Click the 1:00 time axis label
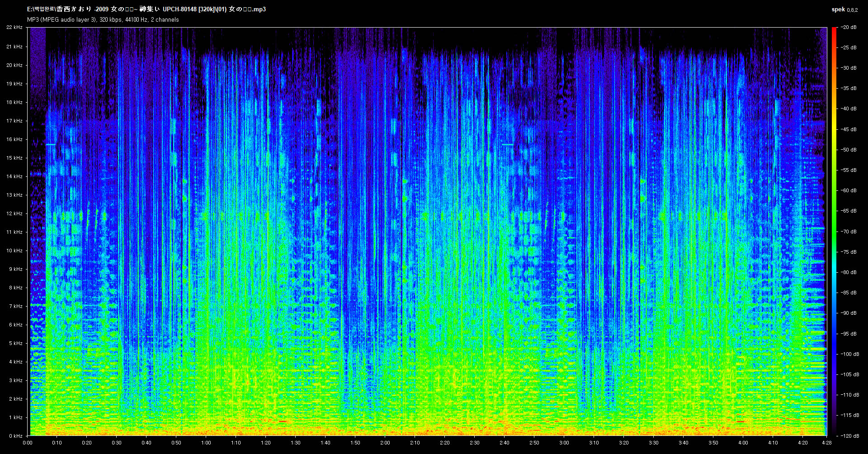The width and height of the screenshot is (868, 454). pyautogui.click(x=206, y=443)
